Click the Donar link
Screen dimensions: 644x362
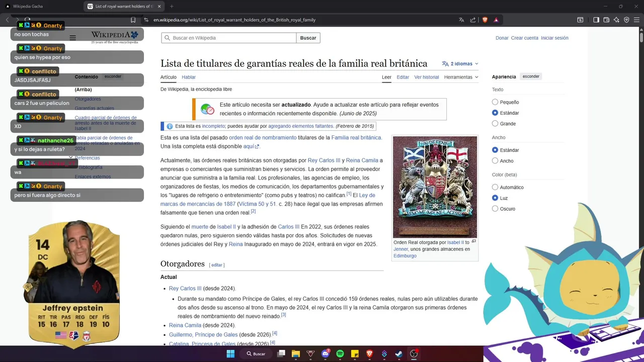coord(502,38)
